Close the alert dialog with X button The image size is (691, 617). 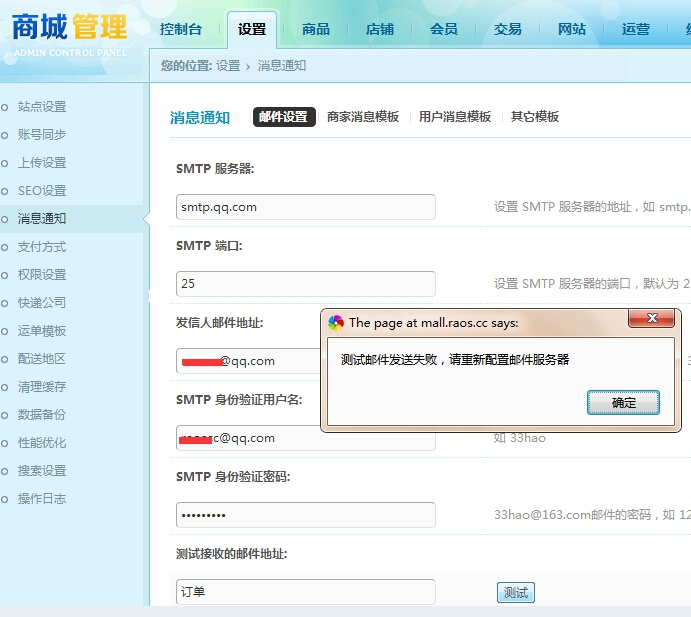coord(651,318)
